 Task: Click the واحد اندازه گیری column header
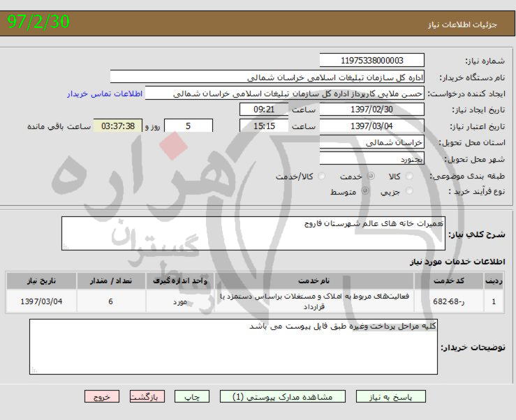pos(180,280)
